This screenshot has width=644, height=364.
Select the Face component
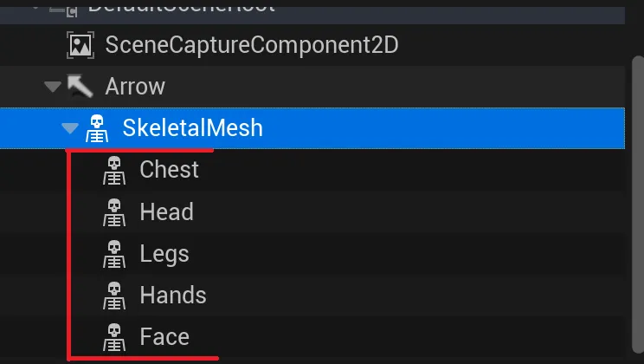164,336
